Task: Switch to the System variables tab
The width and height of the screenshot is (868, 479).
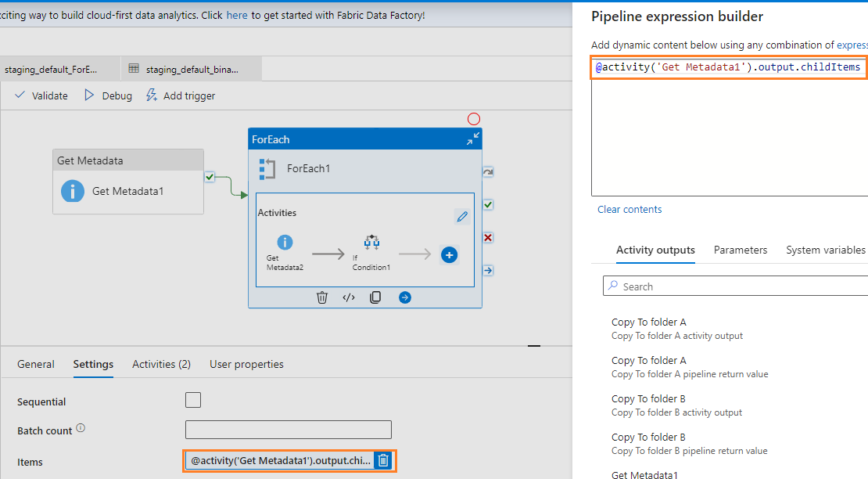Action: point(825,250)
